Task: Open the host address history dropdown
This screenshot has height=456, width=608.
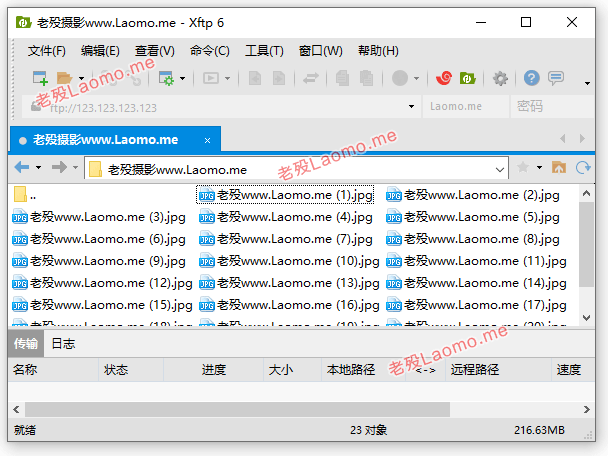Action: 411,106
